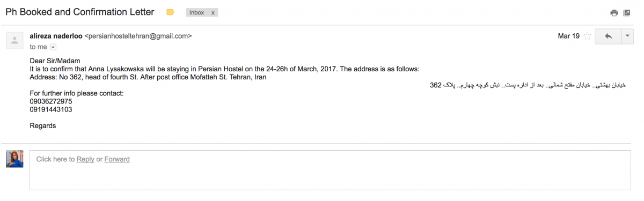This screenshot has height=201, width=644.
Task: Click phone number 09036272975
Action: click(51, 101)
